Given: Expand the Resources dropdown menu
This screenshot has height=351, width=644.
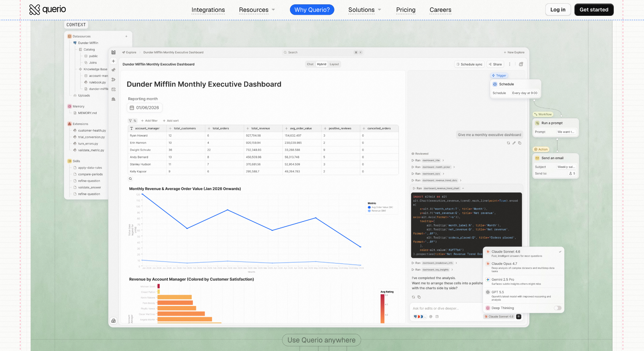Looking at the screenshot, I should click(257, 10).
